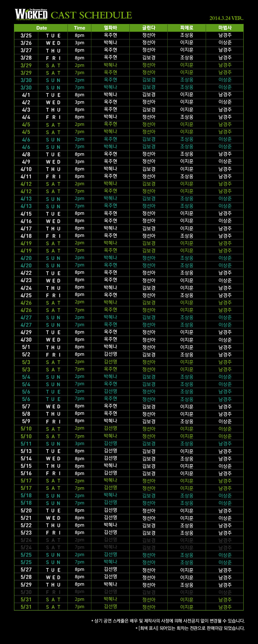Click the '[회색 표시]' sold-out footnote
The height and width of the screenshot is (644, 258).
[x=190, y=628]
